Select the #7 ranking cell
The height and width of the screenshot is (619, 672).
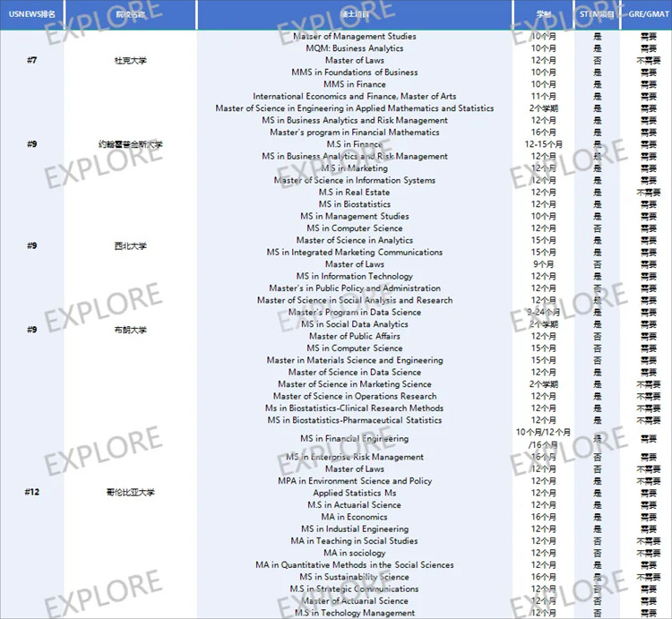[31, 60]
